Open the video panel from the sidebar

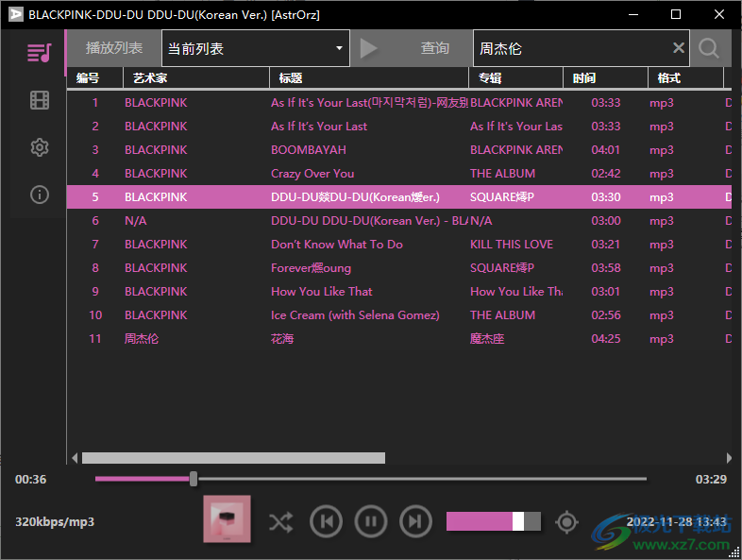click(40, 100)
